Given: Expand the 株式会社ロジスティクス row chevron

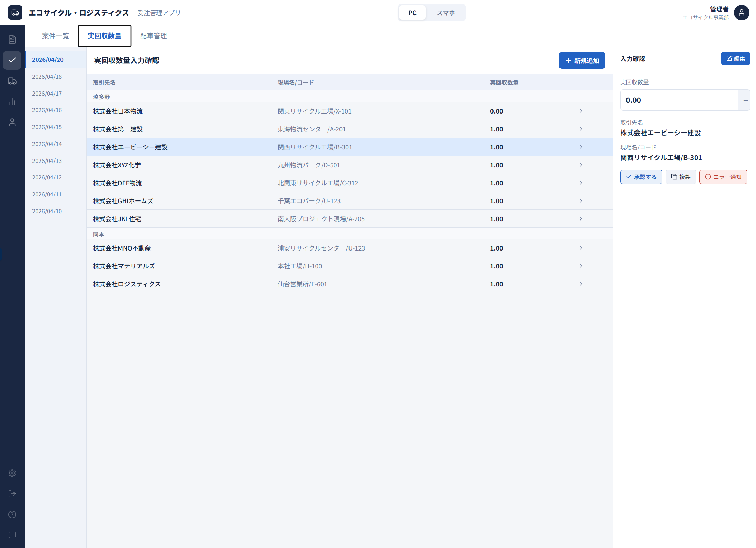Looking at the screenshot, I should [x=581, y=284].
